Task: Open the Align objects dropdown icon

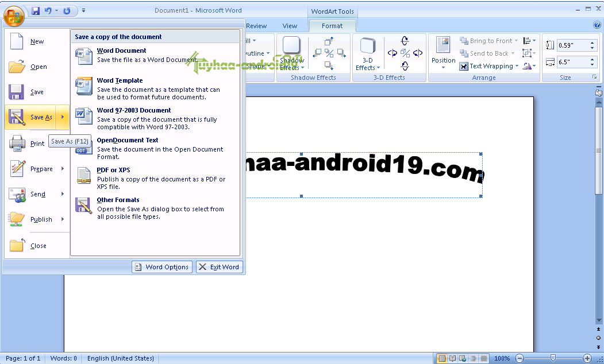Action: pos(529,41)
